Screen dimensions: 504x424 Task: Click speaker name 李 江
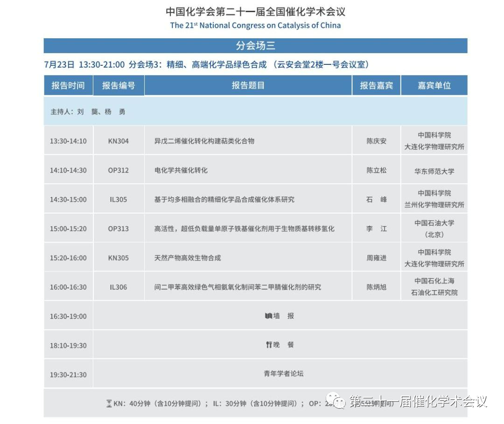point(377,229)
